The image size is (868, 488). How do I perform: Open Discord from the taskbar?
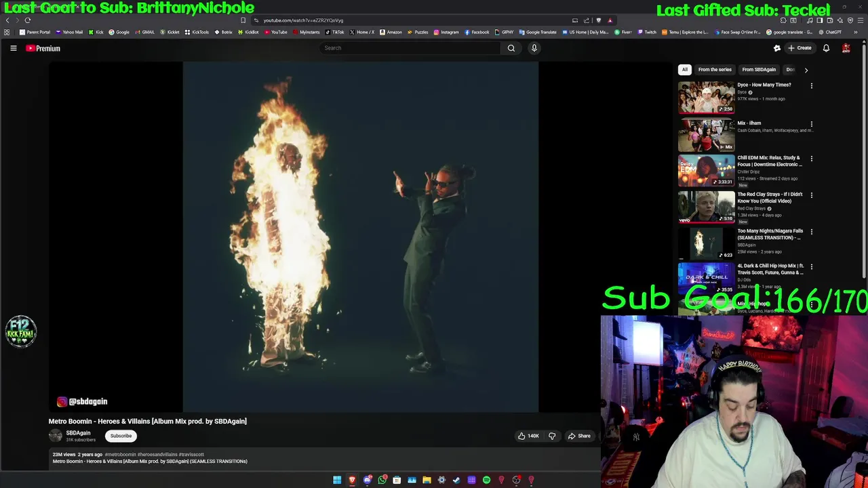pyautogui.click(x=367, y=480)
